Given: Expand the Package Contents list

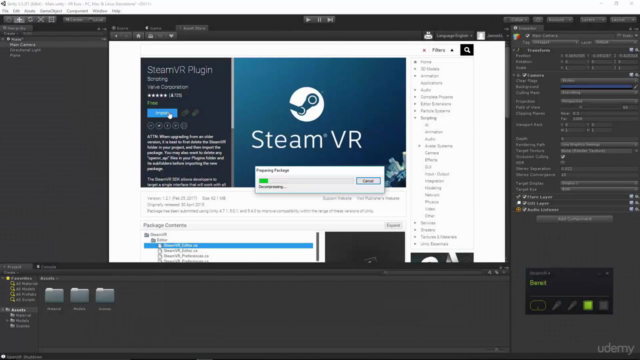Looking at the screenshot, I should pyautogui.click(x=393, y=225).
